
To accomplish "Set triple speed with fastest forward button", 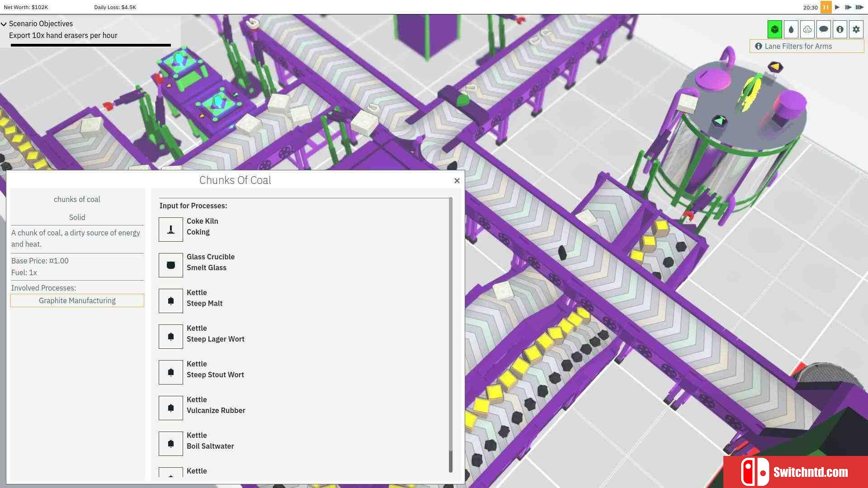I will point(859,7).
